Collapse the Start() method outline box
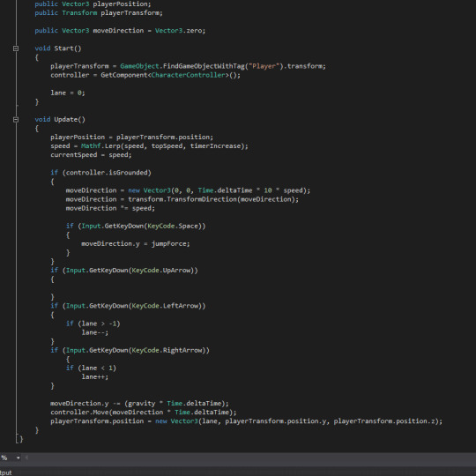This screenshot has width=476, height=476. coord(16,48)
